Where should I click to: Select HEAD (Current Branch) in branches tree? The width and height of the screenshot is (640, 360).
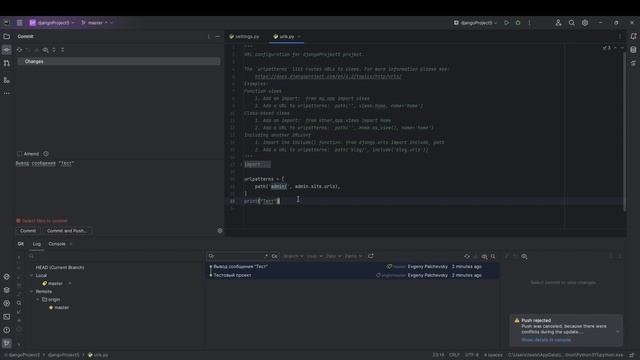pos(60,267)
